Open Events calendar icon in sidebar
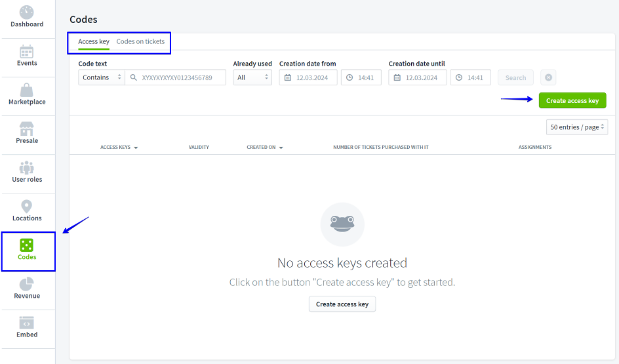Viewport: 619px width, 364px height. [27, 51]
